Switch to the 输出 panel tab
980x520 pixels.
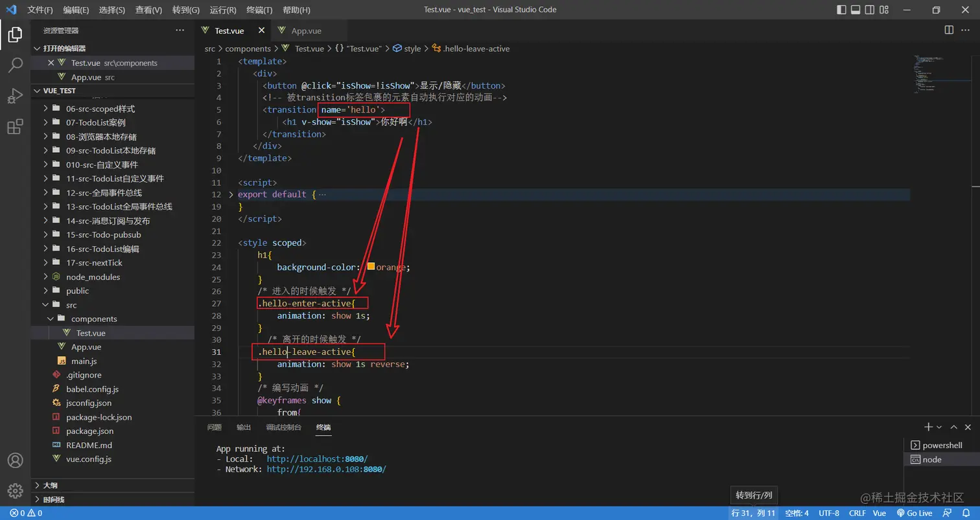click(244, 427)
